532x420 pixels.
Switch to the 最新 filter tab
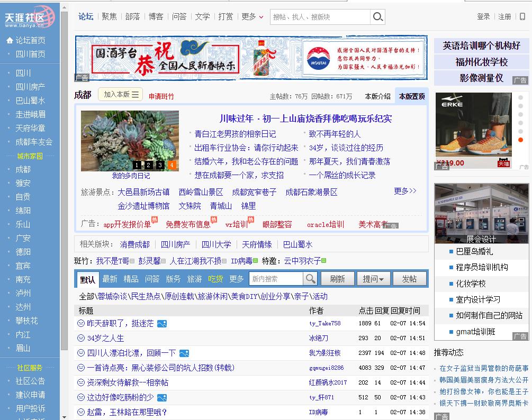(x=110, y=279)
